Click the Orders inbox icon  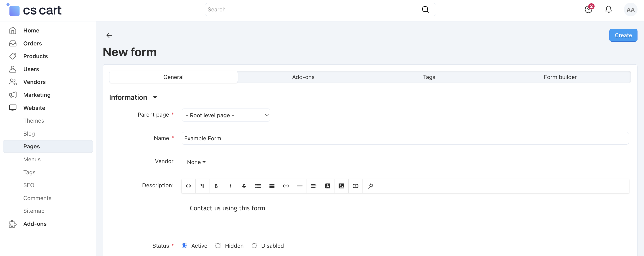tap(13, 43)
